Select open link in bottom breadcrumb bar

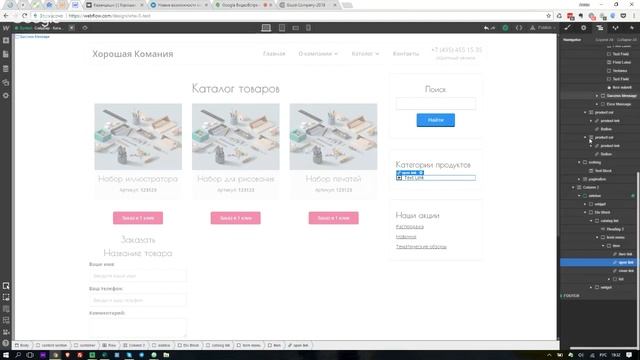click(x=298, y=345)
